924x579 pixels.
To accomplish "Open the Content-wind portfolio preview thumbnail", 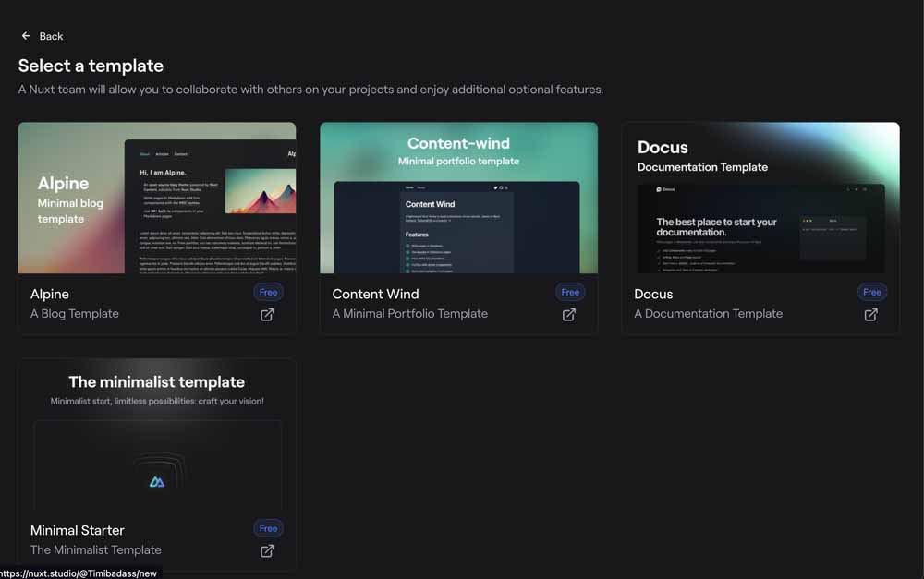I will click(x=458, y=197).
